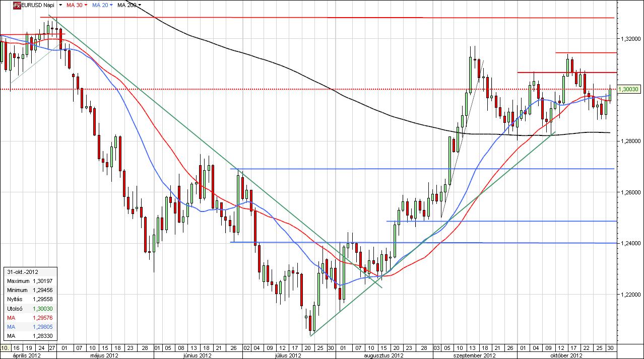Expand the black MA 200 dropdown arrow
Image resolution: width=644 pixels, height=359 pixels.
click(x=140, y=5)
